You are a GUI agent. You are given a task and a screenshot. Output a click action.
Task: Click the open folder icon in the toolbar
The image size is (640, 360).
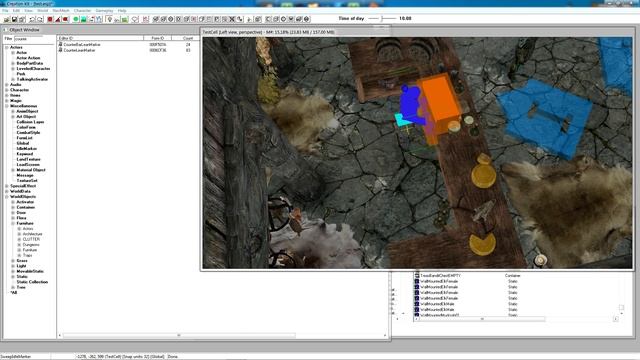[7, 19]
